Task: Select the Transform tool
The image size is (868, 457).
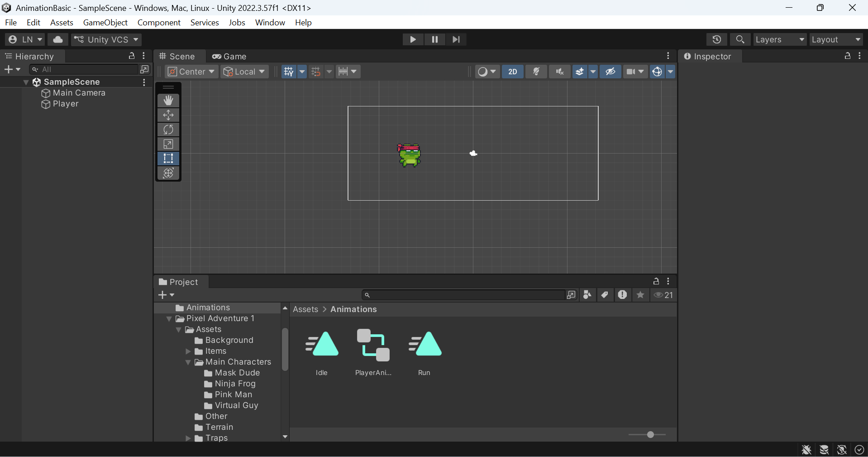Action: click(168, 173)
